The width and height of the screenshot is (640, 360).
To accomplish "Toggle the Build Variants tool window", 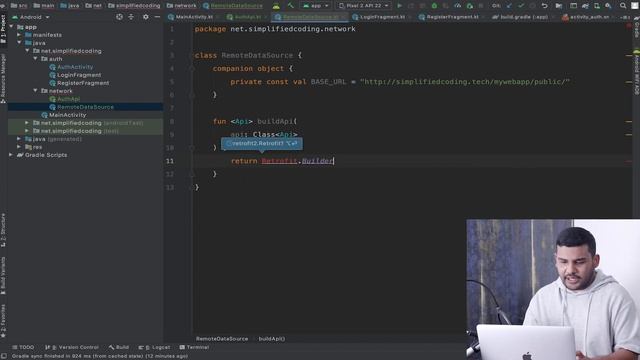I will tap(3, 275).
